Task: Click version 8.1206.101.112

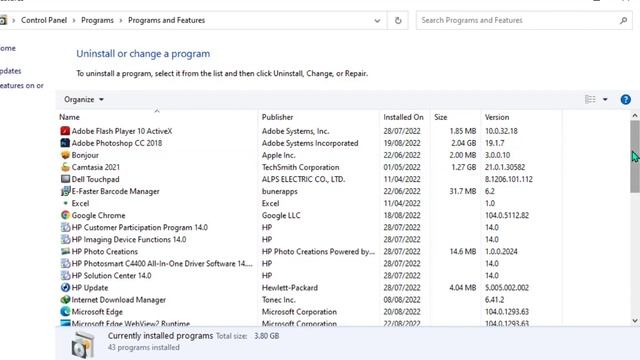Action: tap(509, 179)
